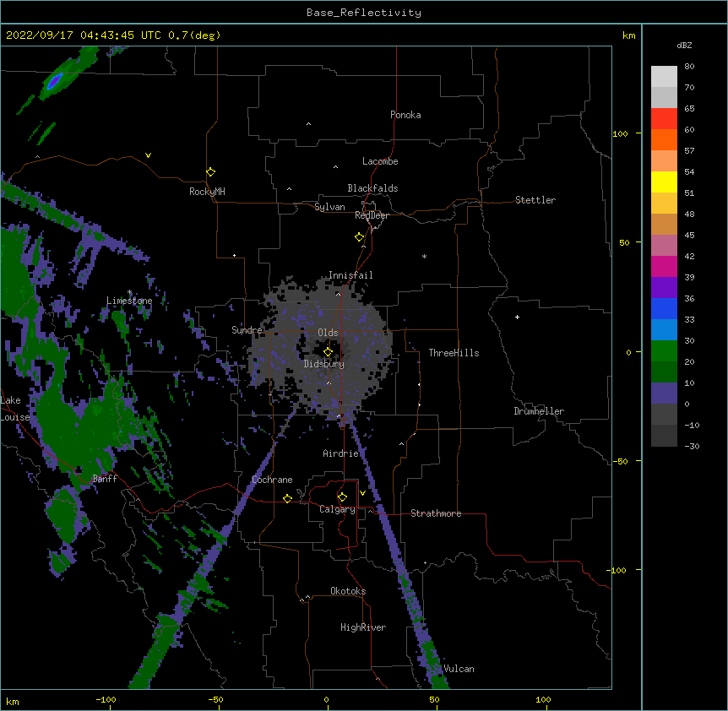This screenshot has height=711, width=728.
Task: Select the lightest gray 80 dBZ legend swatch
Action: click(664, 77)
